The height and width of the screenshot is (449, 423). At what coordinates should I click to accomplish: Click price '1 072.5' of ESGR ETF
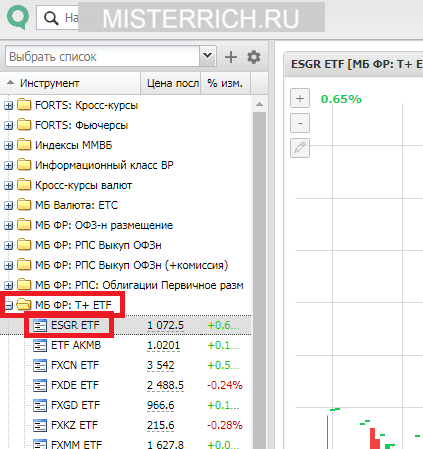click(x=165, y=325)
